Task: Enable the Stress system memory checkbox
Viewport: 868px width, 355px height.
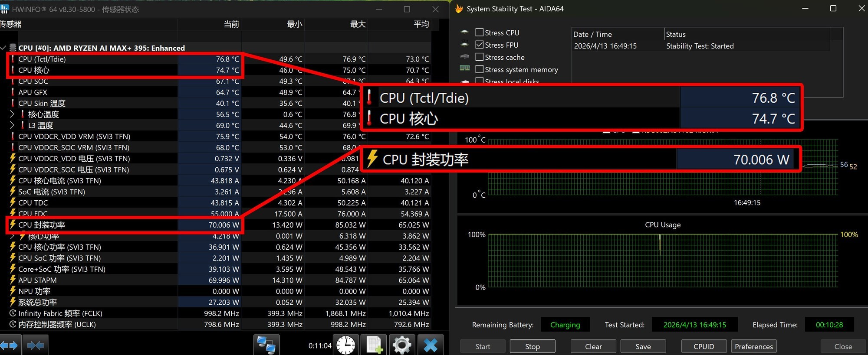Action: (480, 69)
